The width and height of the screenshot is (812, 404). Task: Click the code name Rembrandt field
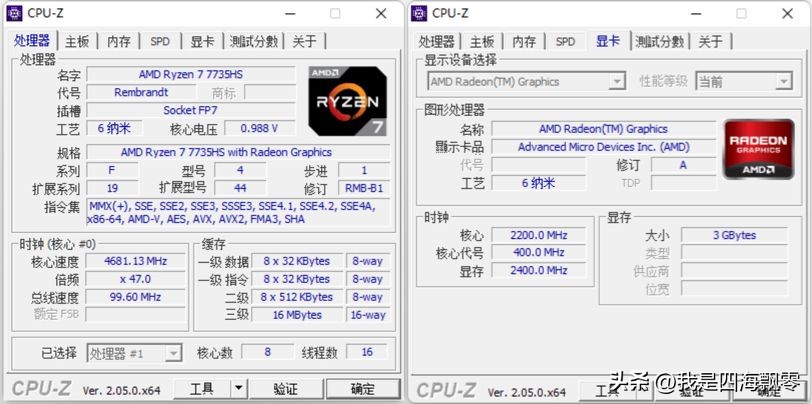[x=141, y=93]
